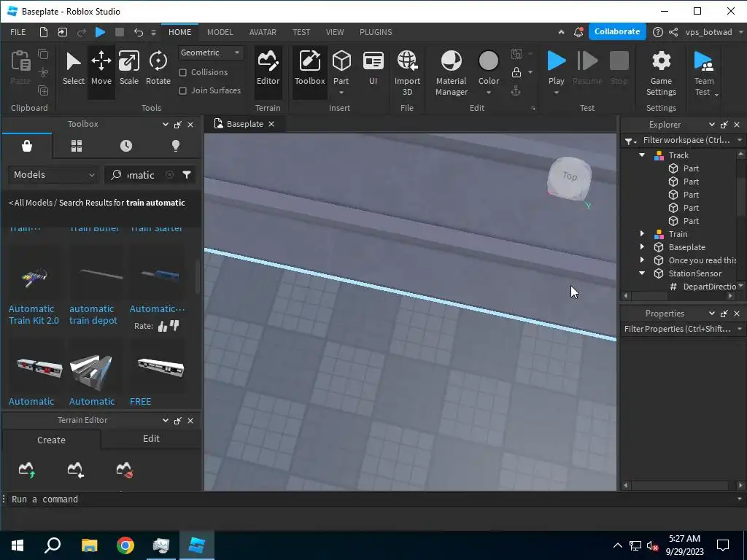The width and height of the screenshot is (747, 560).
Task: Toggle Join Surfaces checkbox
Action: coord(182,90)
